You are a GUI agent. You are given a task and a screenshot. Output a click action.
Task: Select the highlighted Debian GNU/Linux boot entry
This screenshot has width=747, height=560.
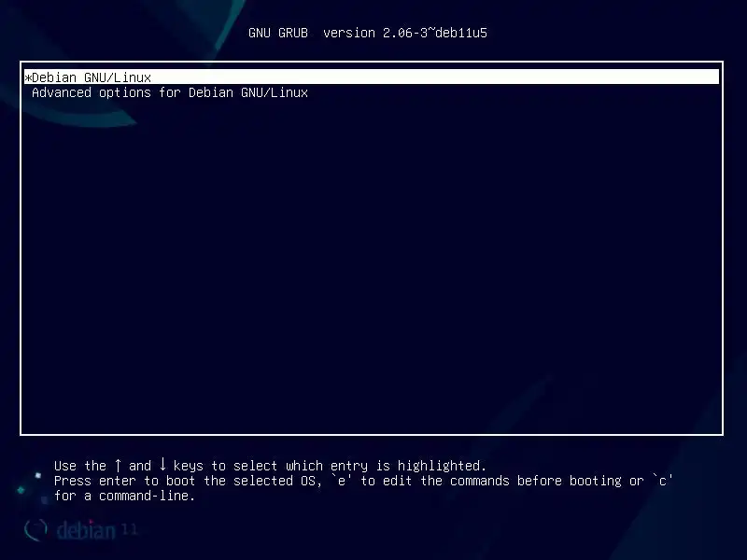tap(372, 77)
